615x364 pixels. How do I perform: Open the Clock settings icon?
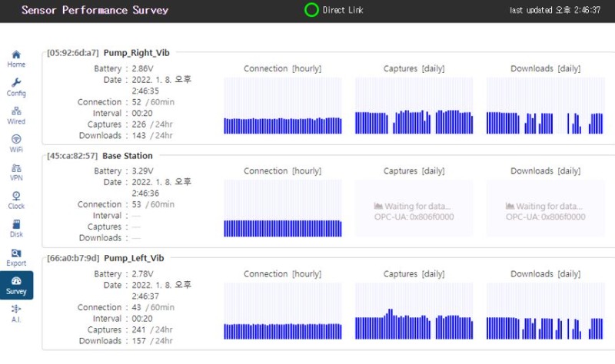pyautogui.click(x=16, y=196)
